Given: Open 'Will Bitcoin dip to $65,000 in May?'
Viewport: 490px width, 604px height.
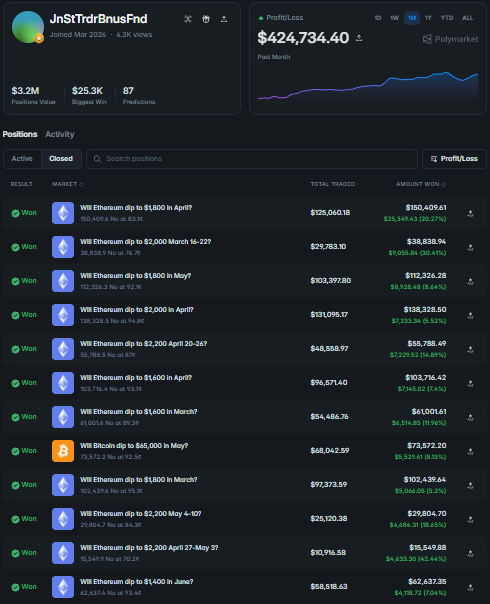Looking at the screenshot, I should pos(134,446).
